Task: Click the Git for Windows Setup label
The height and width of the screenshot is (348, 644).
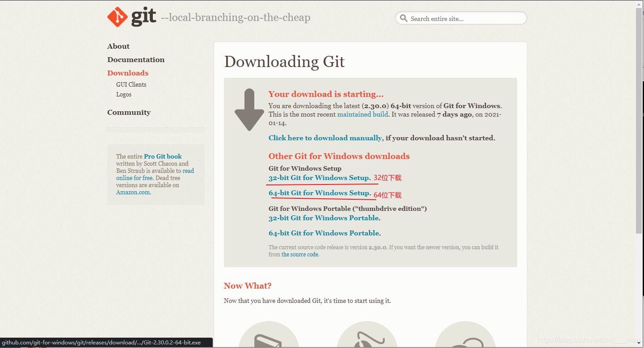Action: tap(305, 168)
